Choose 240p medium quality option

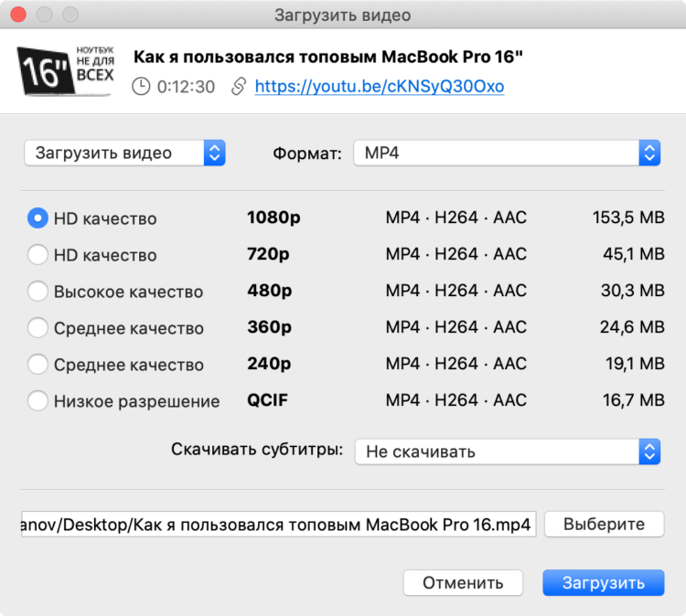38,364
